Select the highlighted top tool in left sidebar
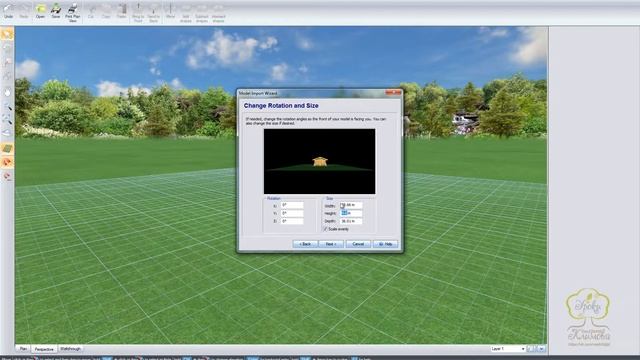Viewport: 640px width, 360px height. 7,34
